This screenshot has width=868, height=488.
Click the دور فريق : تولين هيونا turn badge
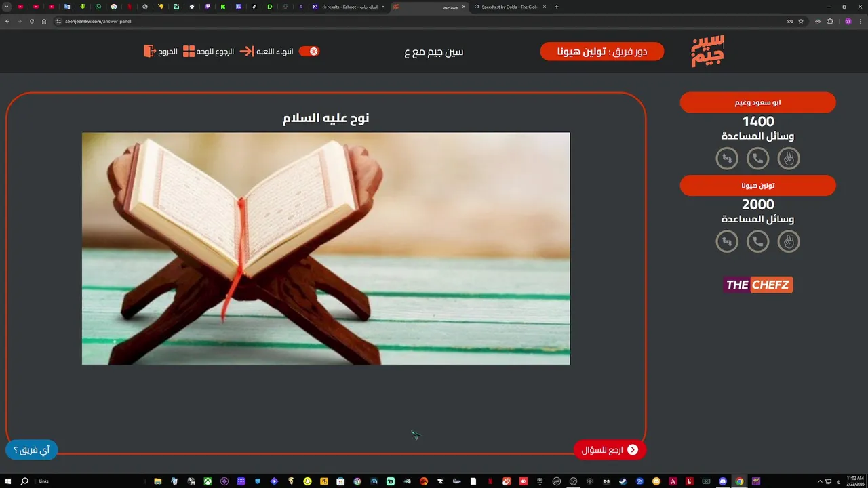(602, 52)
